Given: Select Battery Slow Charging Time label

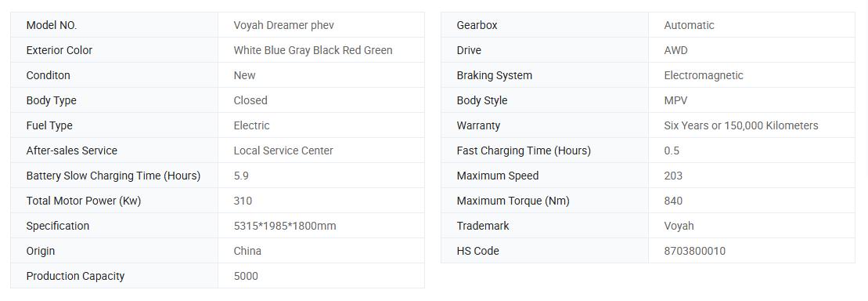Looking at the screenshot, I should pyautogui.click(x=113, y=176).
